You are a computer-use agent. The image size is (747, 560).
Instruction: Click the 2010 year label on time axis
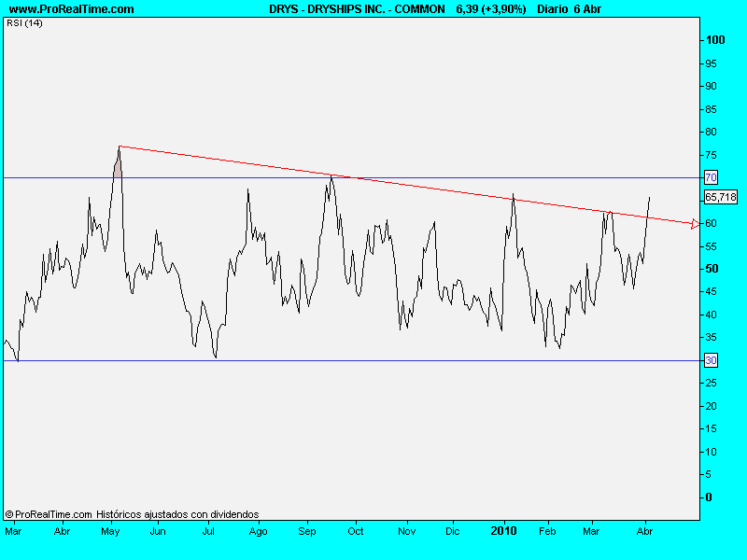pyautogui.click(x=503, y=531)
